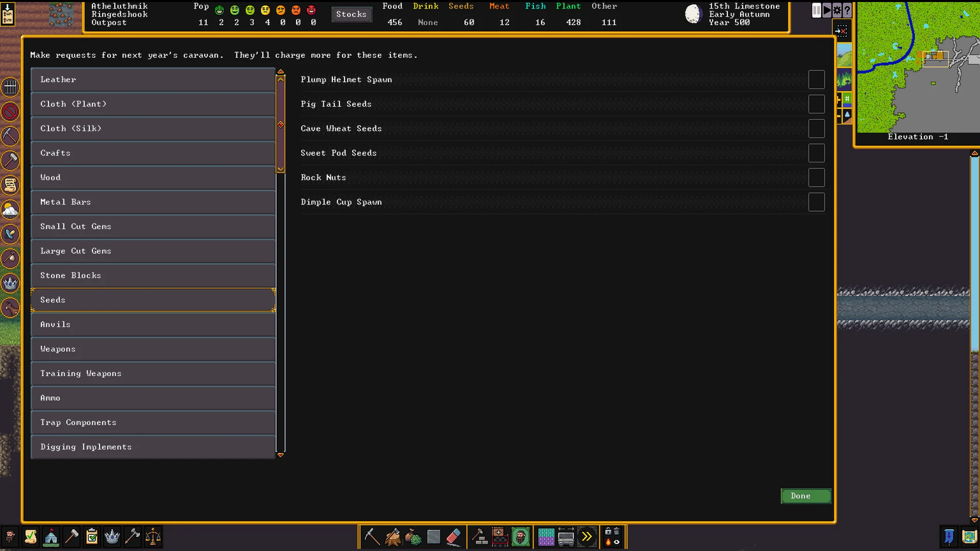Click the red diamond category scrollbar handle
This screenshot has width=980, height=551.
coord(280,124)
